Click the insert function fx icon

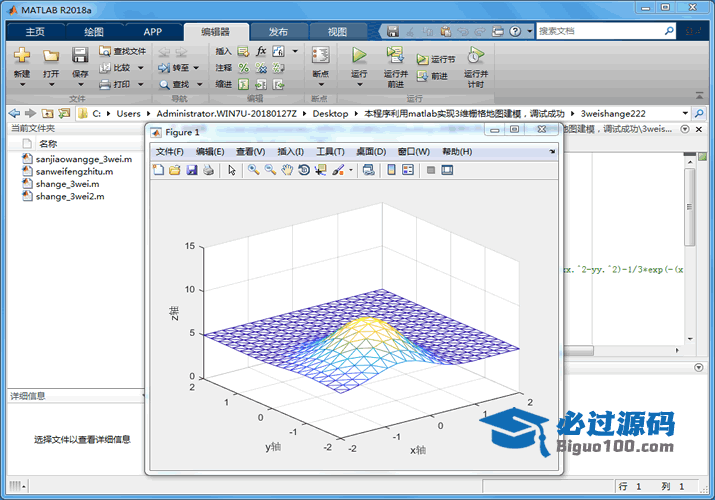260,51
